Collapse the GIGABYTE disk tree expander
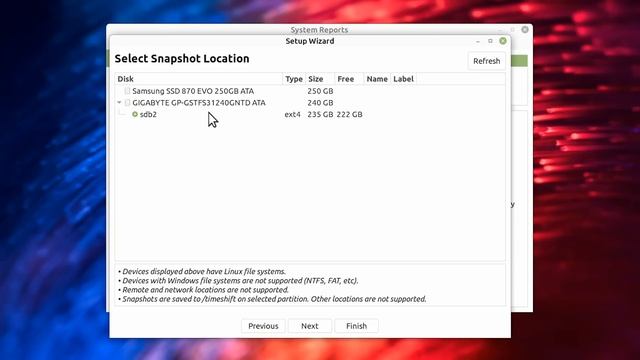 coord(119,102)
